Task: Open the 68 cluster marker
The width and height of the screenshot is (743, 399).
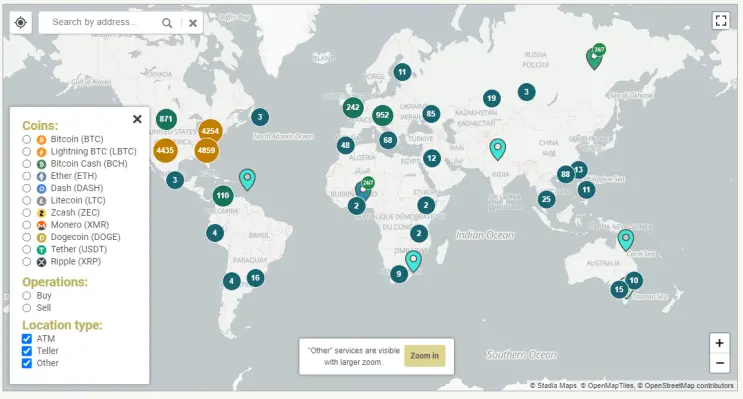Action: (388, 140)
